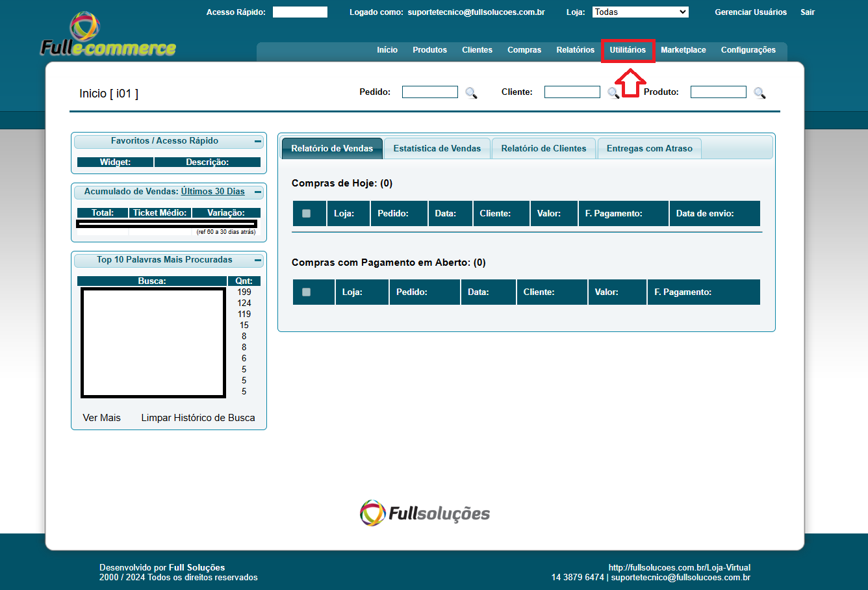Image resolution: width=868 pixels, height=590 pixels.
Task: Click F. Pagamento header in Compras de Hoje
Action: (624, 213)
